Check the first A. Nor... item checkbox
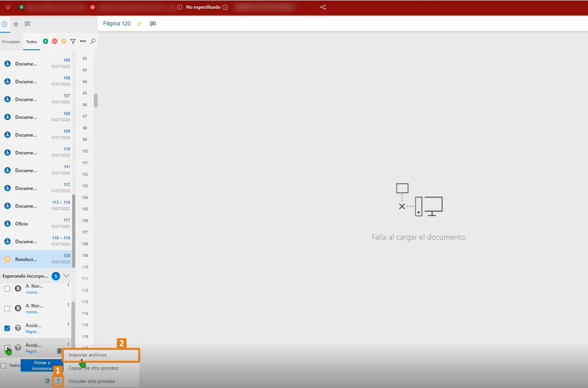588x388 pixels. [x=7, y=289]
